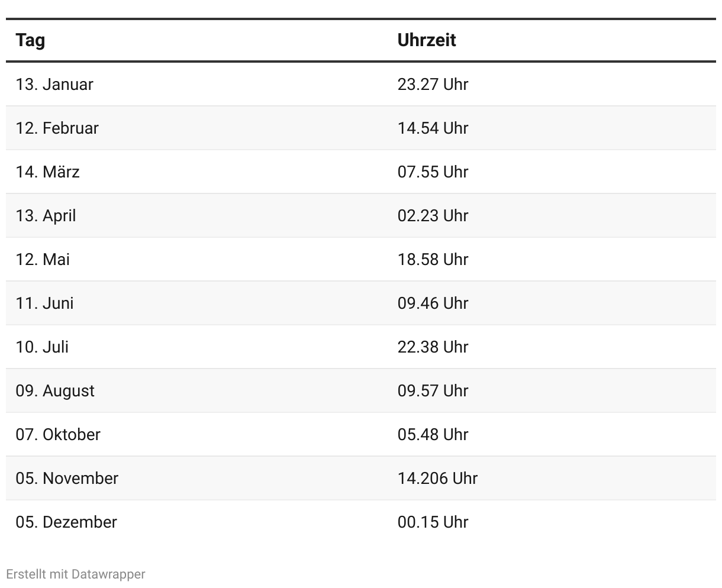Select the 11. Juni date
The width and height of the screenshot is (722, 588).
click(x=44, y=303)
